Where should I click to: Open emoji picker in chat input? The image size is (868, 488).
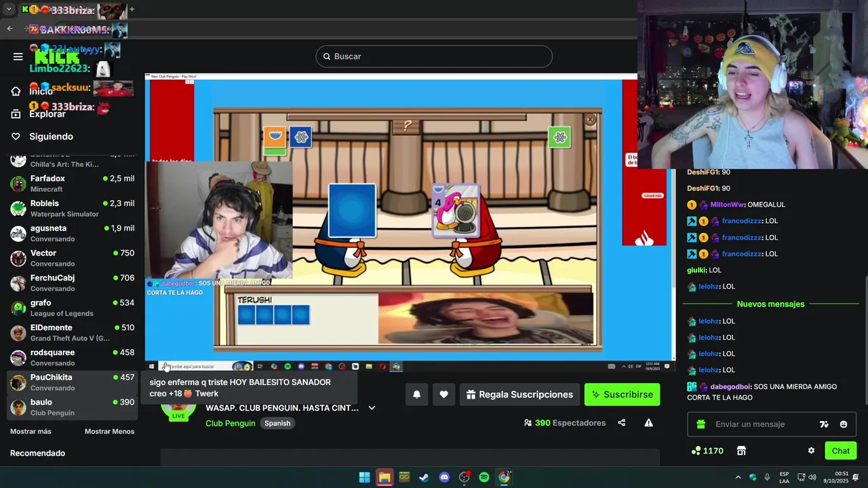pos(844,424)
